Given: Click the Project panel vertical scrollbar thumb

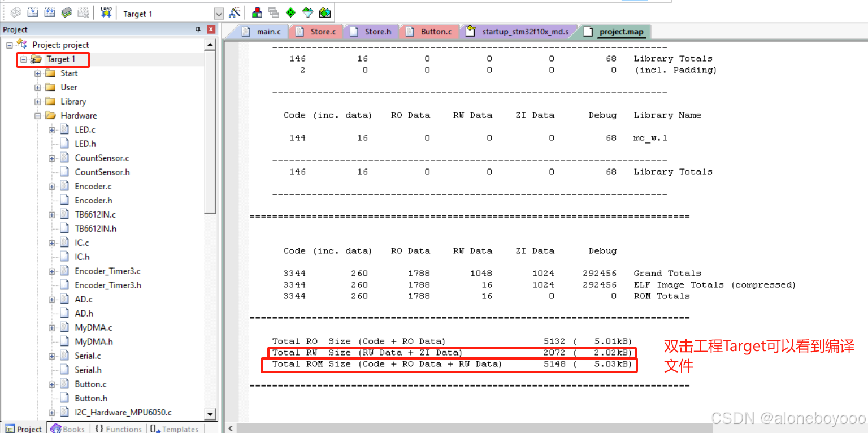Looking at the screenshot, I should [x=210, y=132].
